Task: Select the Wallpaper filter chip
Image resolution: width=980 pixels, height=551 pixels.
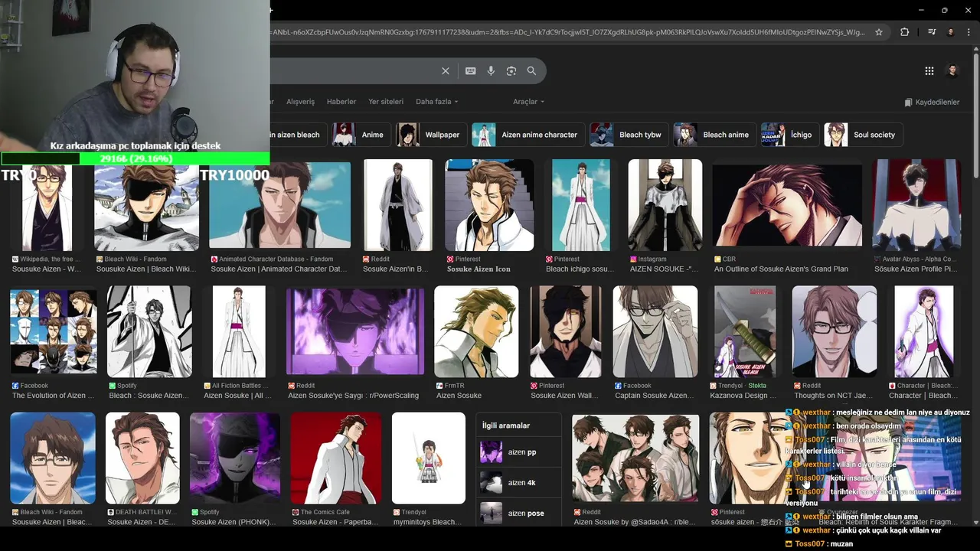Action: click(431, 135)
